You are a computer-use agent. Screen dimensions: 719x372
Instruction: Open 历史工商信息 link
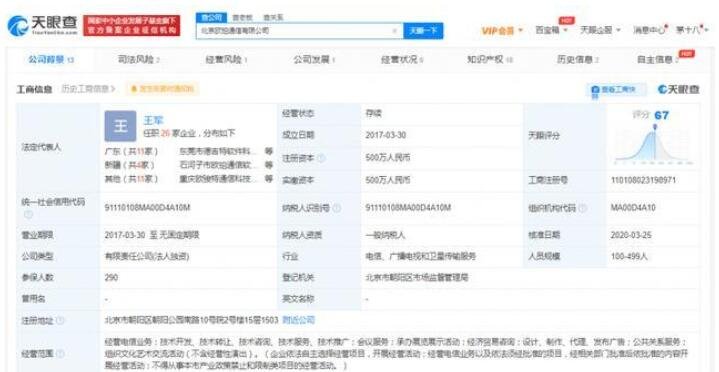(88, 89)
